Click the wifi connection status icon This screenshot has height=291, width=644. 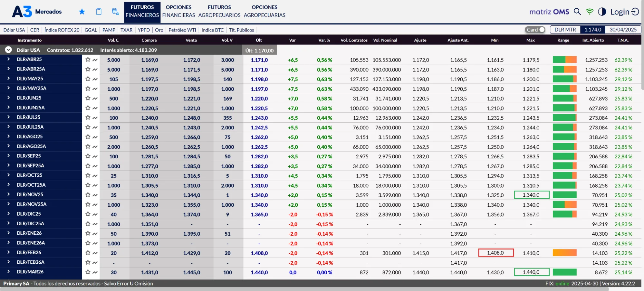pyautogui.click(x=590, y=12)
